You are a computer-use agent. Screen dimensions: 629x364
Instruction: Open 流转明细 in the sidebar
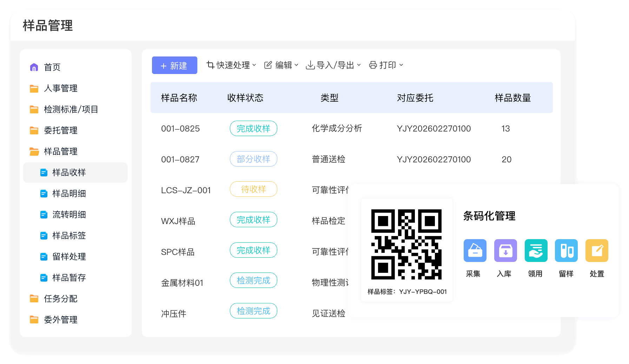tap(69, 215)
